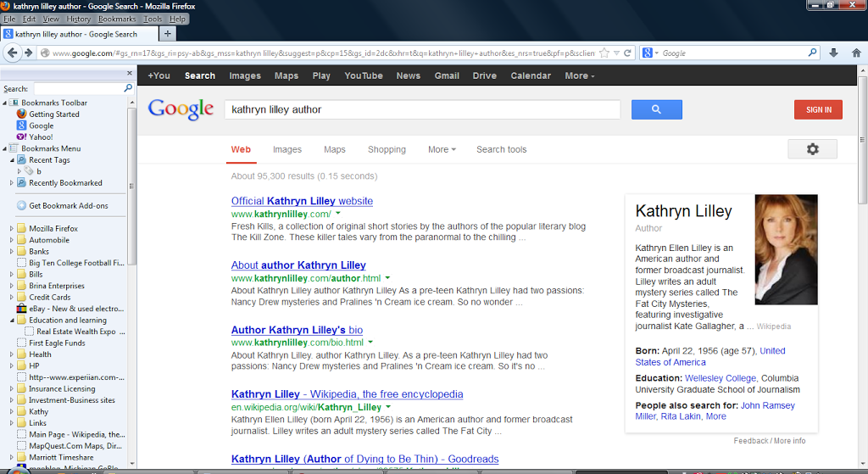Click the Wellesley College link

coord(721,378)
